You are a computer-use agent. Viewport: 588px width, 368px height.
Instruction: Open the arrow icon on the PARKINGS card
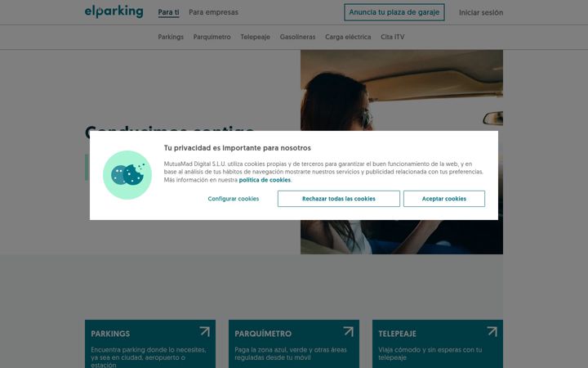coord(205,331)
